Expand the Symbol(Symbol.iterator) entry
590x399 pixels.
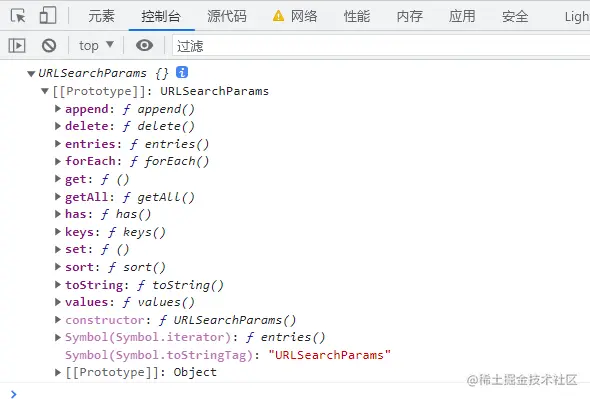58,337
